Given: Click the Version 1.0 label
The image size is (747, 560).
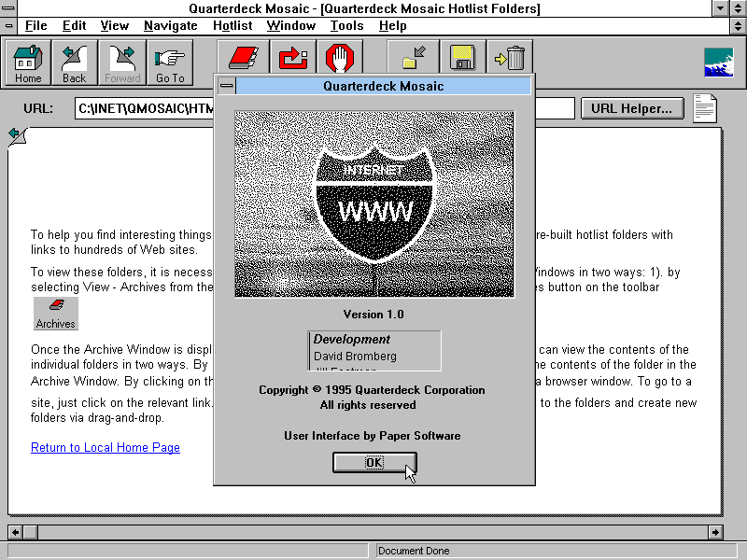Looking at the screenshot, I should click(x=373, y=315).
